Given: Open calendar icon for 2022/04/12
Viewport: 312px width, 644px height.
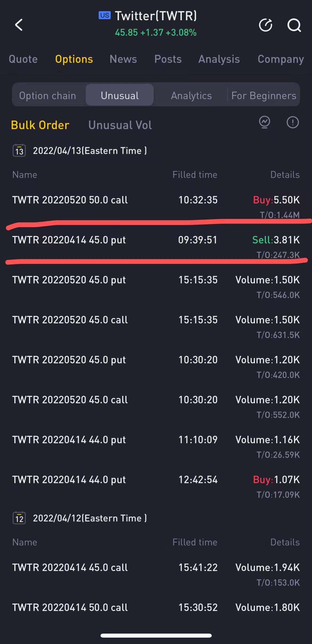Looking at the screenshot, I should [x=19, y=518].
